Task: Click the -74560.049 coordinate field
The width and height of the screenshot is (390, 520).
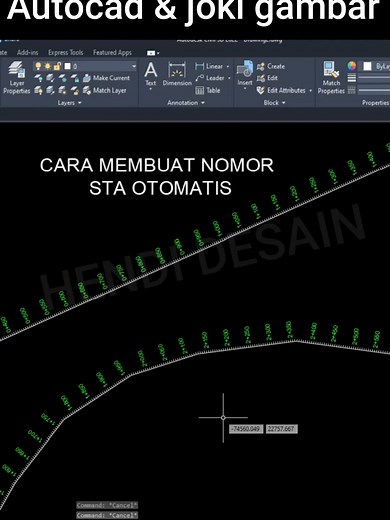Action: [246, 429]
